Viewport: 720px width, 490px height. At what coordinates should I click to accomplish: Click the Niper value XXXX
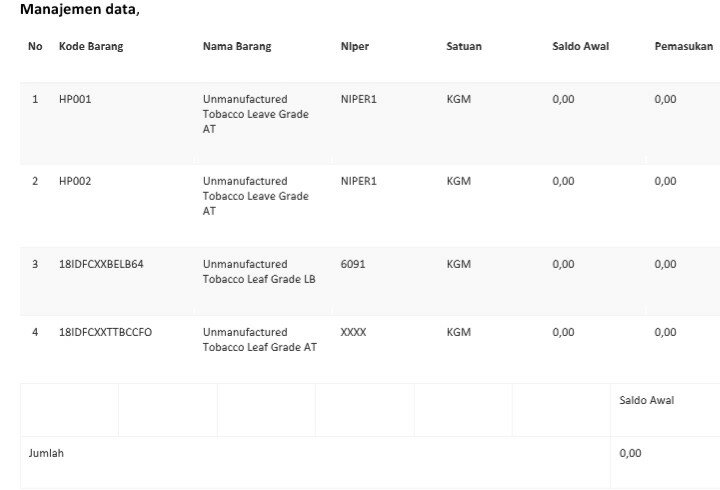[353, 332]
